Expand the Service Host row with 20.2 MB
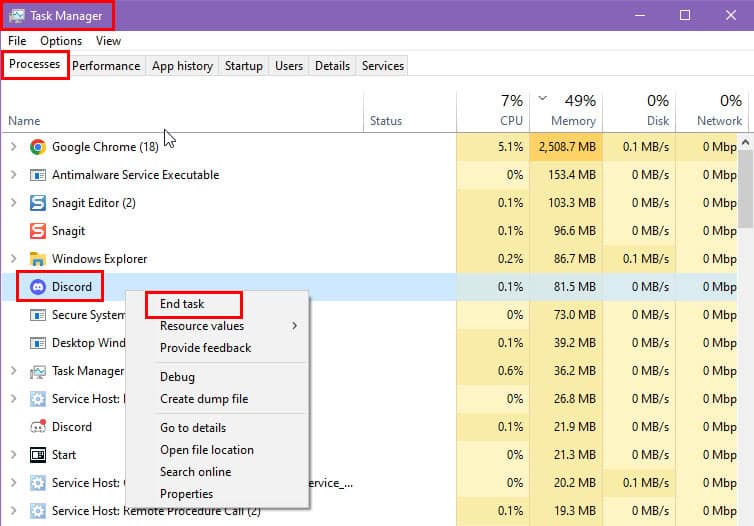The image size is (754, 526). pyautogui.click(x=13, y=483)
